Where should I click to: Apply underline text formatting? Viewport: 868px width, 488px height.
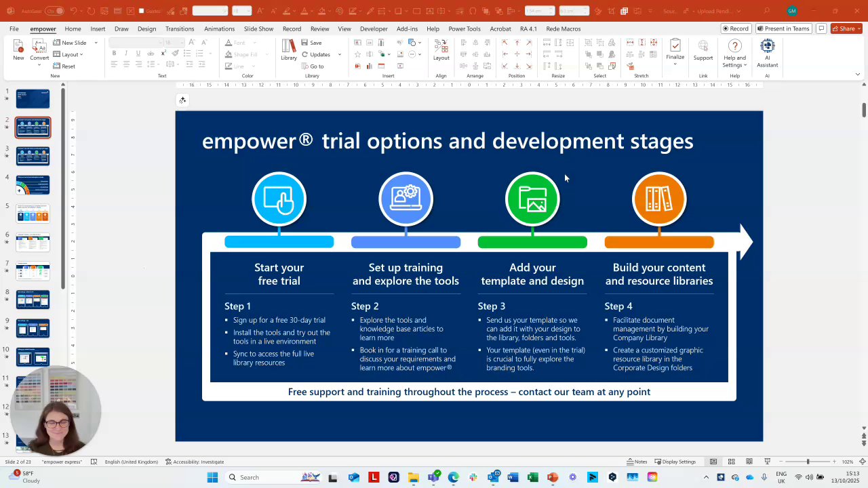click(x=138, y=54)
